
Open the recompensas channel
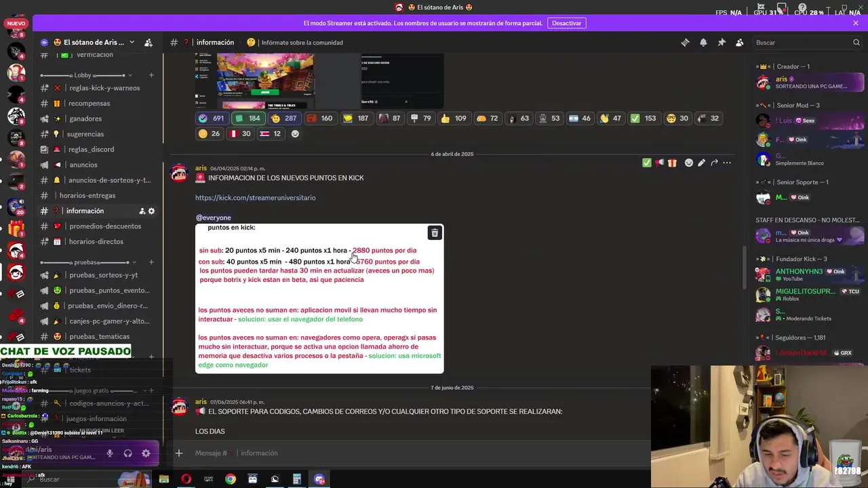pos(98,104)
